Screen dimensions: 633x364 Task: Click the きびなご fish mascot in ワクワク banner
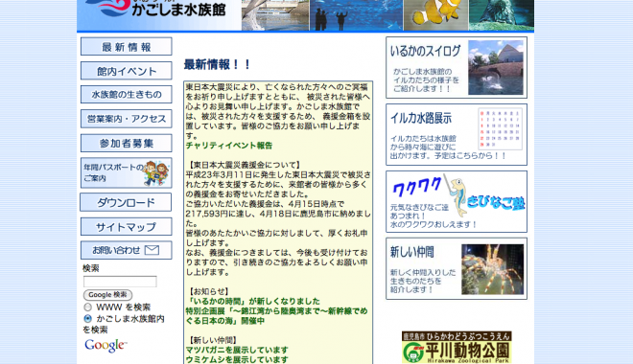coord(458,196)
